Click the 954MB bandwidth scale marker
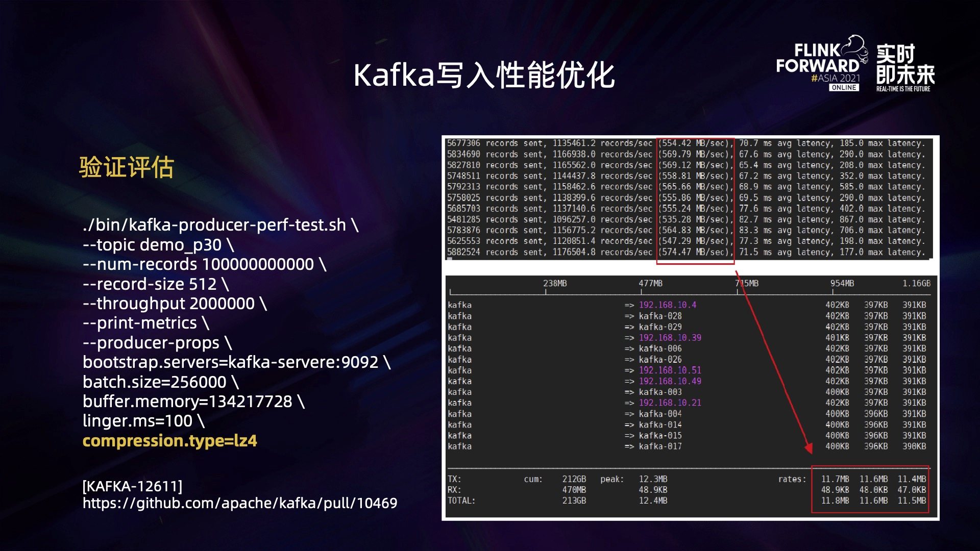This screenshot has height=551, width=980. (842, 283)
